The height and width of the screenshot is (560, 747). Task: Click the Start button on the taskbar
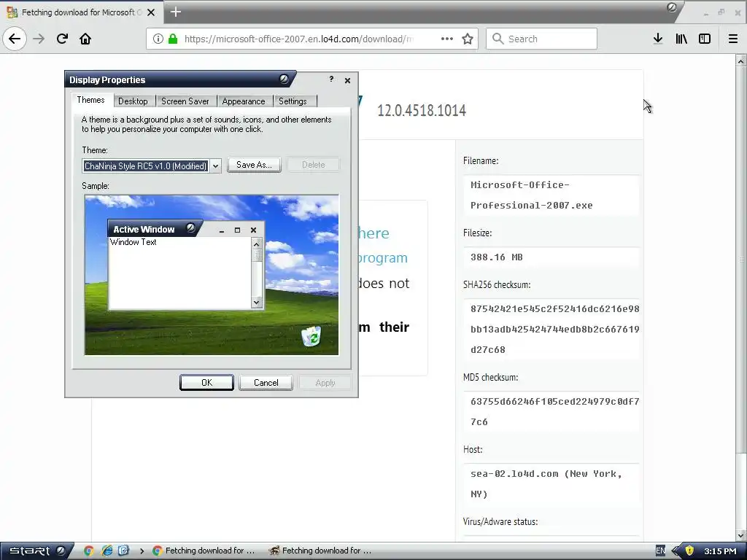click(x=36, y=551)
